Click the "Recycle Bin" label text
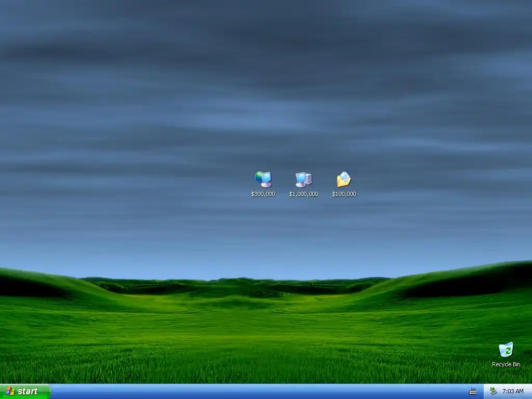The image size is (532, 399). 506,364
